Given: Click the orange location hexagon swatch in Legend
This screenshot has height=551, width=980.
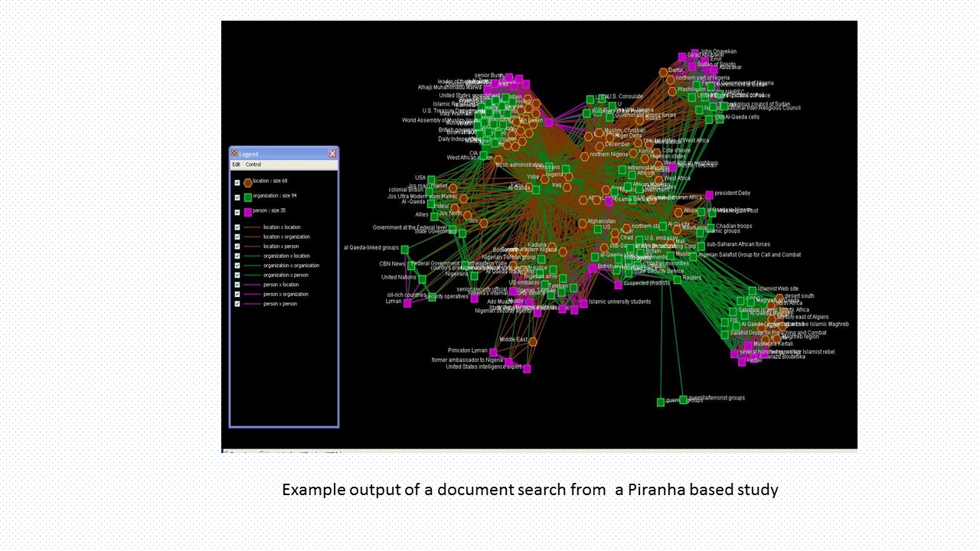Looking at the screenshot, I should click(x=247, y=183).
